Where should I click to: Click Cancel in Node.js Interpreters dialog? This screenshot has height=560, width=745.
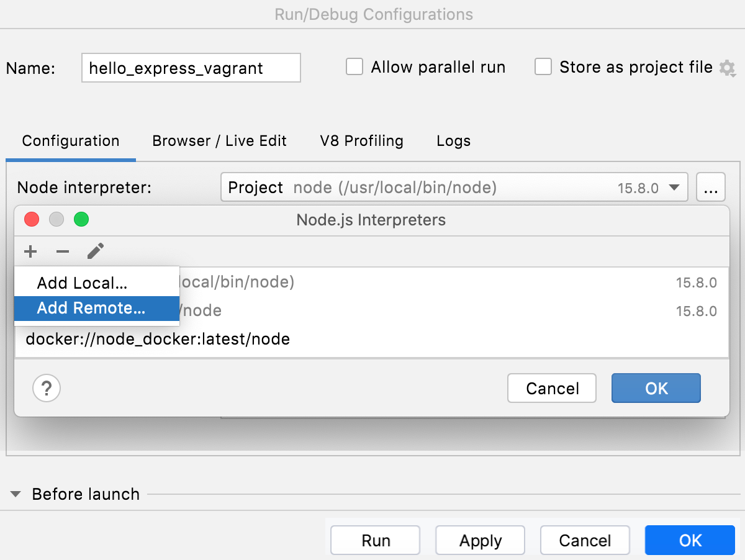coord(552,389)
